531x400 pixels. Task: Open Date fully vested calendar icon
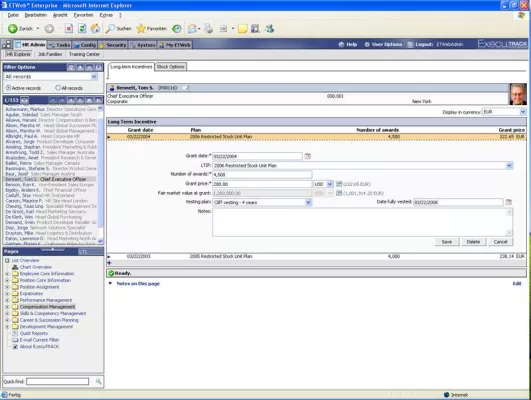point(508,202)
